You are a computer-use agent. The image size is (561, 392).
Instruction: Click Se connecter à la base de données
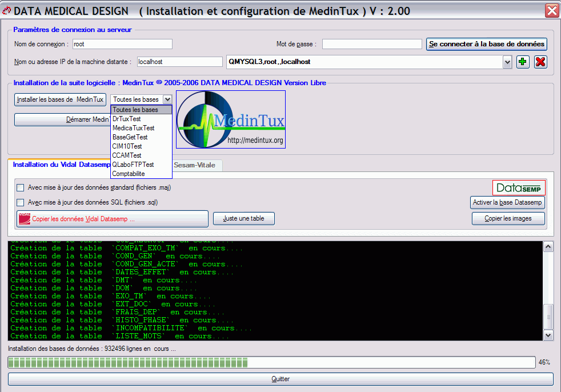(x=487, y=44)
